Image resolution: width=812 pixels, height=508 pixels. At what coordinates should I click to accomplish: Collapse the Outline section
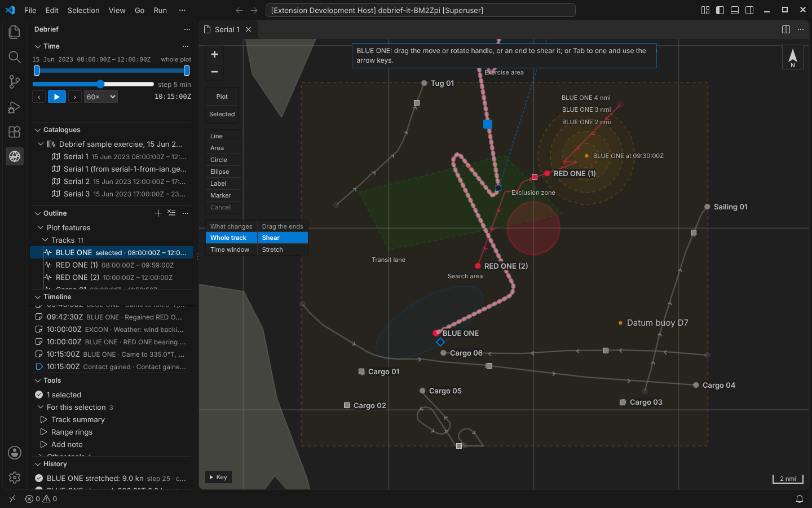pos(38,213)
